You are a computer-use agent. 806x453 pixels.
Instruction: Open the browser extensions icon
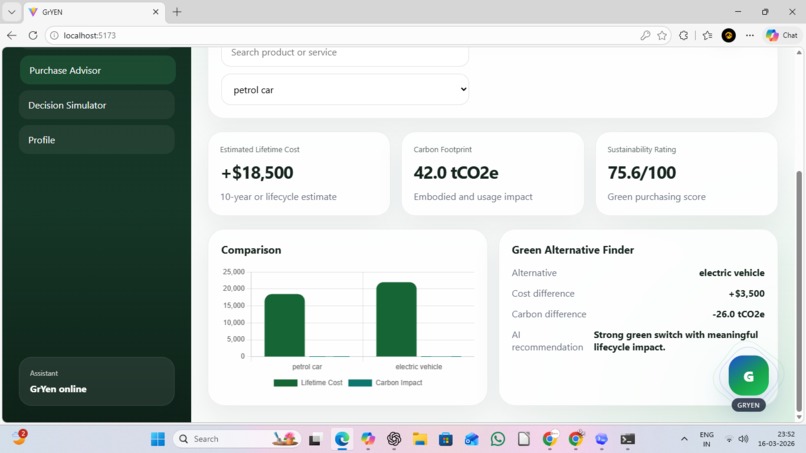pos(684,35)
